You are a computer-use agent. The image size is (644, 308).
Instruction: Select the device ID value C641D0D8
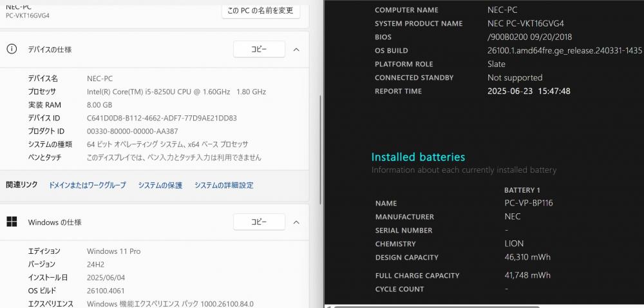162,118
